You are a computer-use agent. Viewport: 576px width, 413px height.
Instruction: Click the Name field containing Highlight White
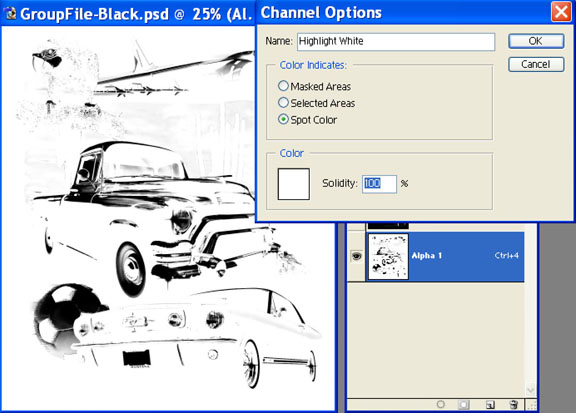[396, 42]
